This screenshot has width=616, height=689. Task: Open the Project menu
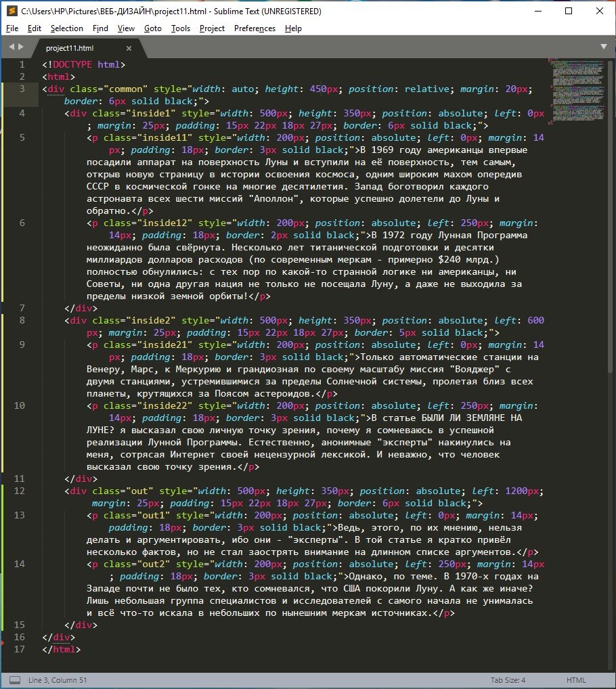tap(213, 28)
